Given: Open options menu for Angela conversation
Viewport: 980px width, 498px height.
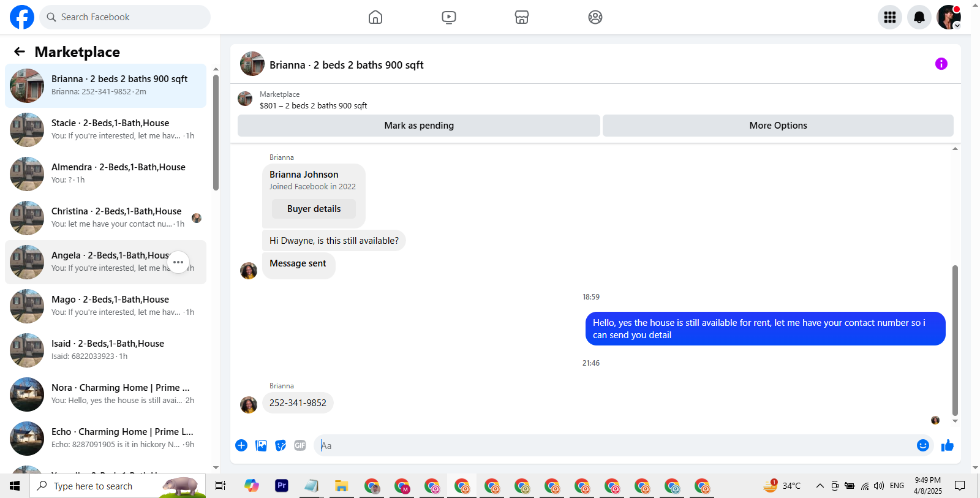Looking at the screenshot, I should click(178, 262).
